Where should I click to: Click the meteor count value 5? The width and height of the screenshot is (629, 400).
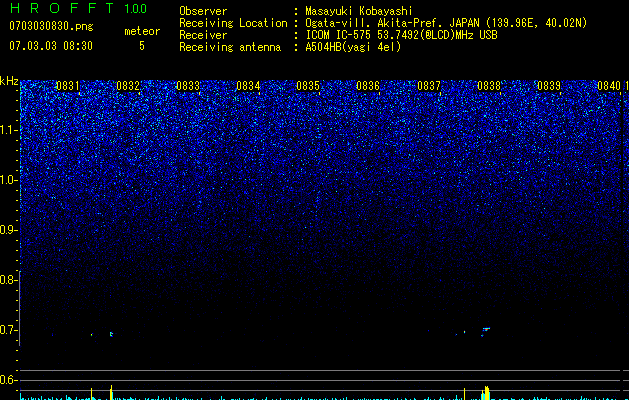coord(142,46)
